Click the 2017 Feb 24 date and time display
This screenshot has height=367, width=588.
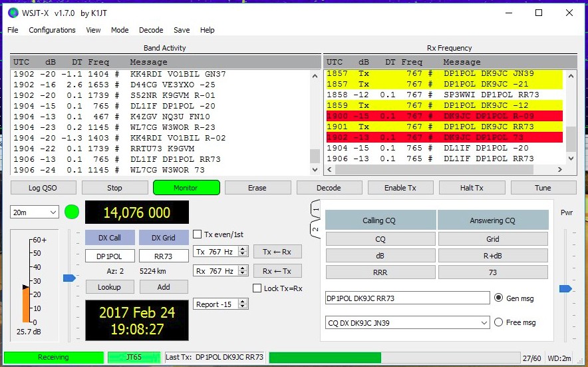tap(137, 320)
